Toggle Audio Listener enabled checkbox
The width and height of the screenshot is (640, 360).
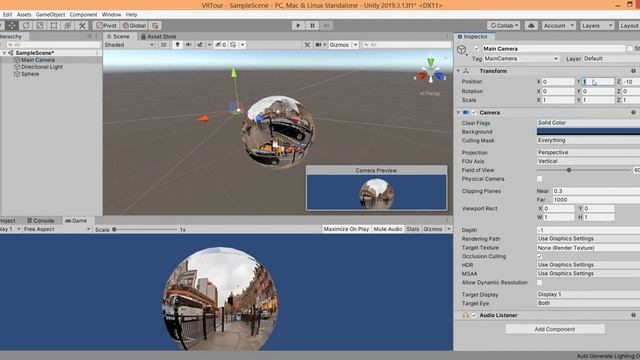[474, 316]
